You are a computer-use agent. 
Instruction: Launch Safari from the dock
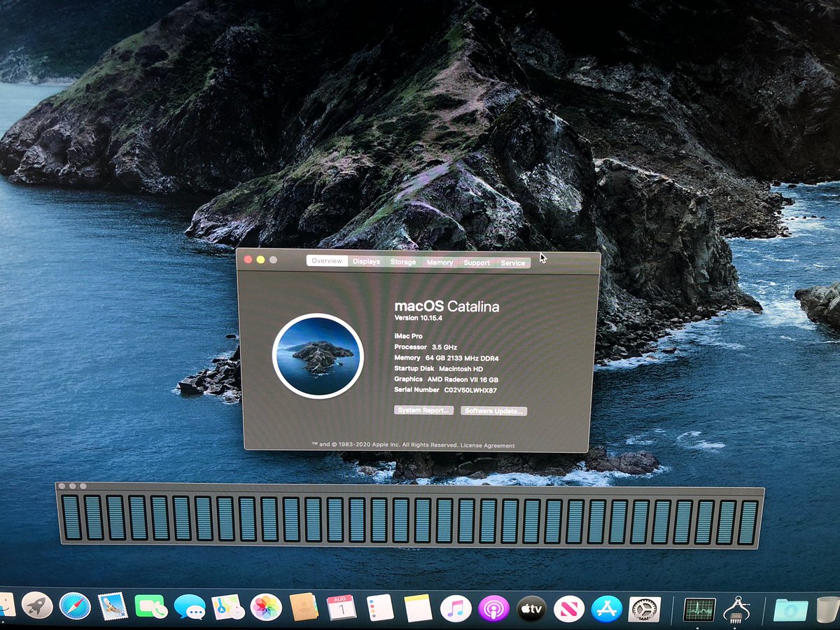point(75,606)
